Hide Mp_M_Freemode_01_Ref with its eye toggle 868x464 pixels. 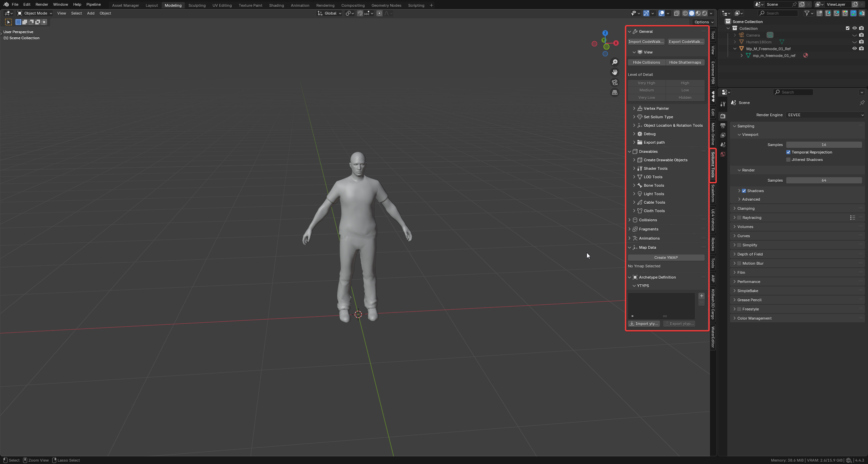click(x=854, y=48)
